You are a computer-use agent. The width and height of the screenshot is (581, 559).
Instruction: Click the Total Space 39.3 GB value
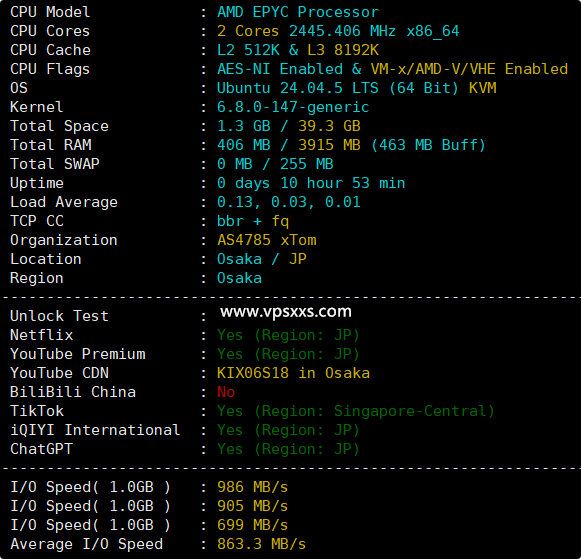(x=329, y=126)
